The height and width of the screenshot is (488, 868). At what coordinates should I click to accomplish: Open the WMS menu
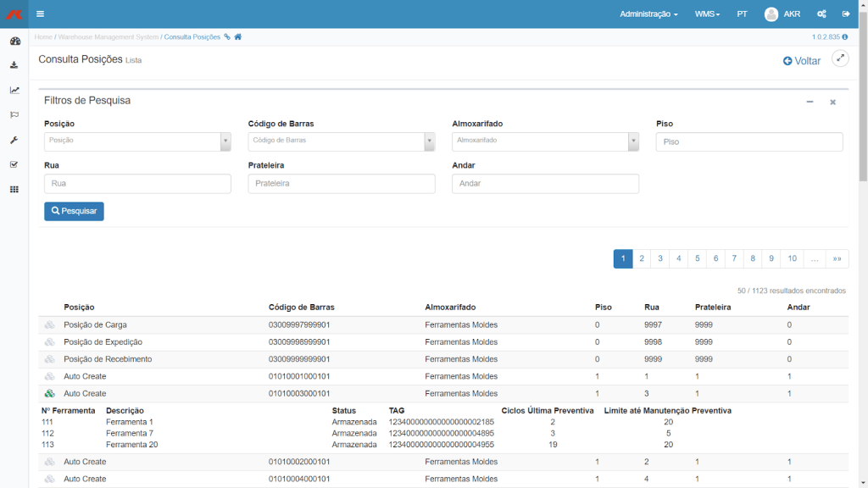708,14
